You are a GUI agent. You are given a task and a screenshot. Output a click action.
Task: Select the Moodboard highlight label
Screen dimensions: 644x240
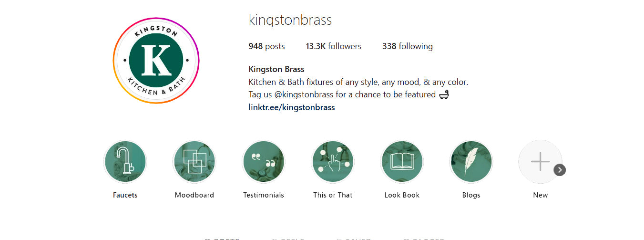(x=194, y=195)
